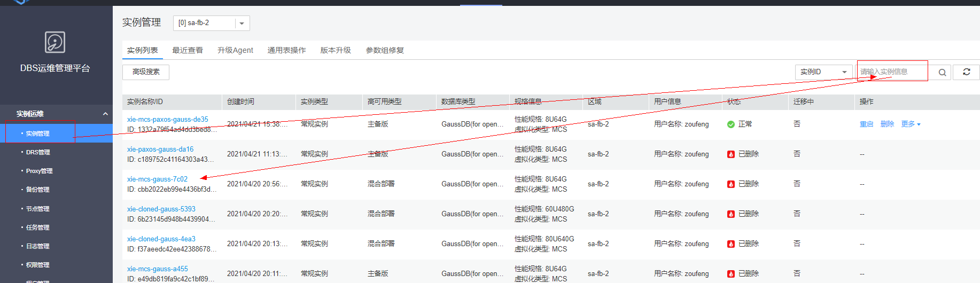Focus the 请输入实例信息 search field
The width and height of the screenshot is (980, 283).
pos(894,72)
